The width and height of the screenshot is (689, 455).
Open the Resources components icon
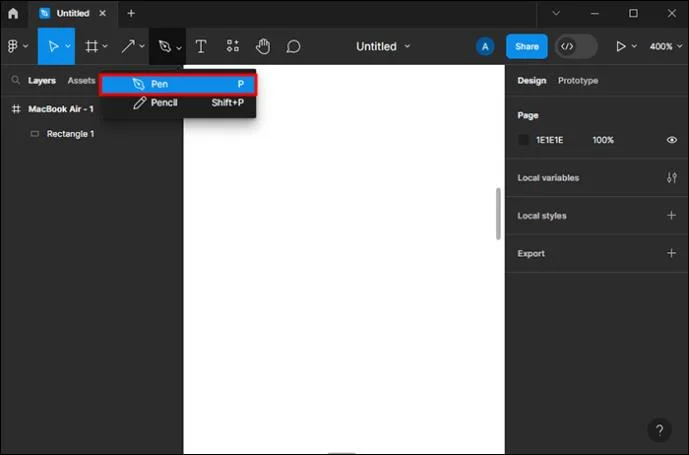[x=233, y=46]
